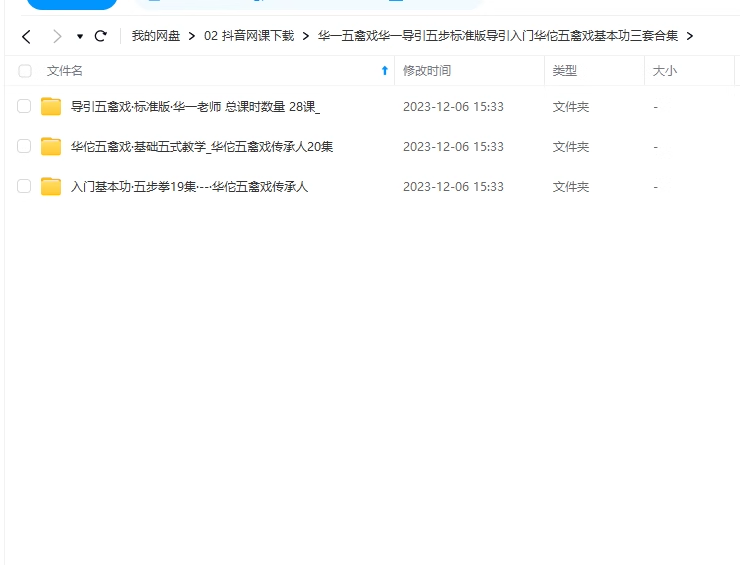Open 入门基本功·五步拳19集----华佗五禽戏传承人
Screen dimensions: 740x565
(189, 187)
